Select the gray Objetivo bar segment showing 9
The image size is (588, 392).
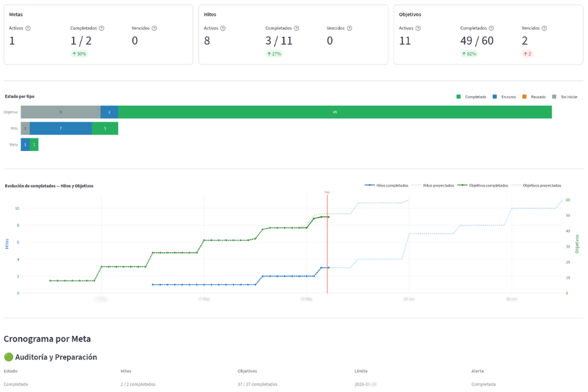[61, 112]
